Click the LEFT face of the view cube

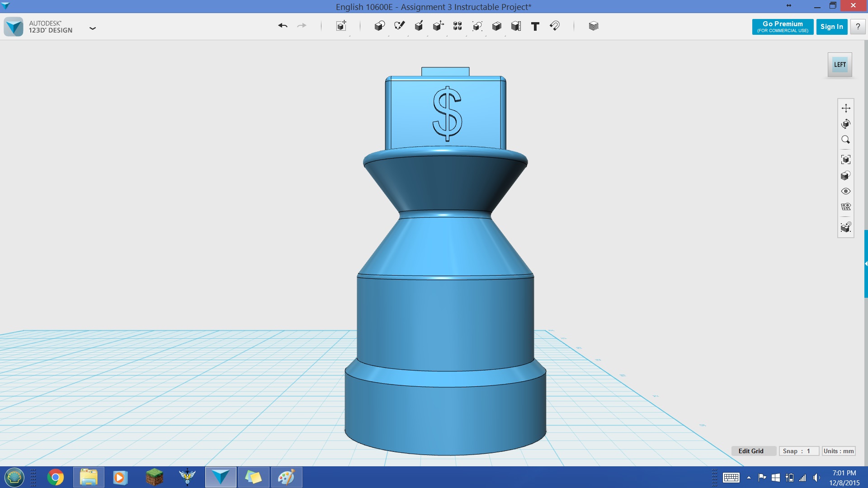pos(840,65)
